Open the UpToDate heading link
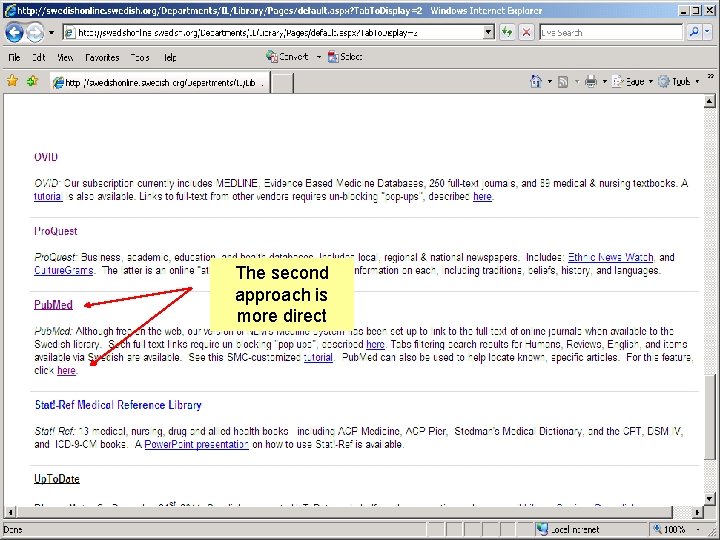Viewport: 720px width, 540px height. tap(57, 479)
